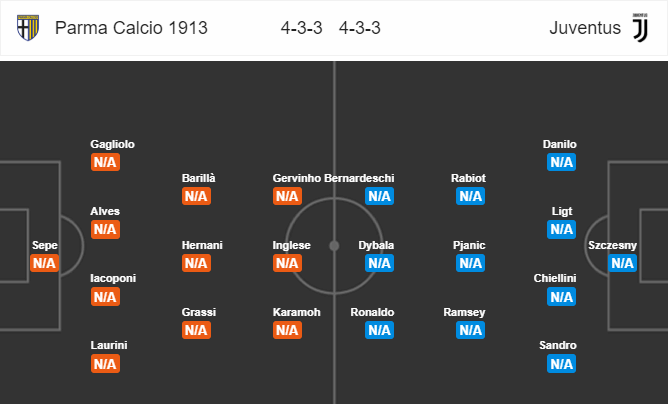Select goalkeeper Sepe's N/A rating badge

45,264
